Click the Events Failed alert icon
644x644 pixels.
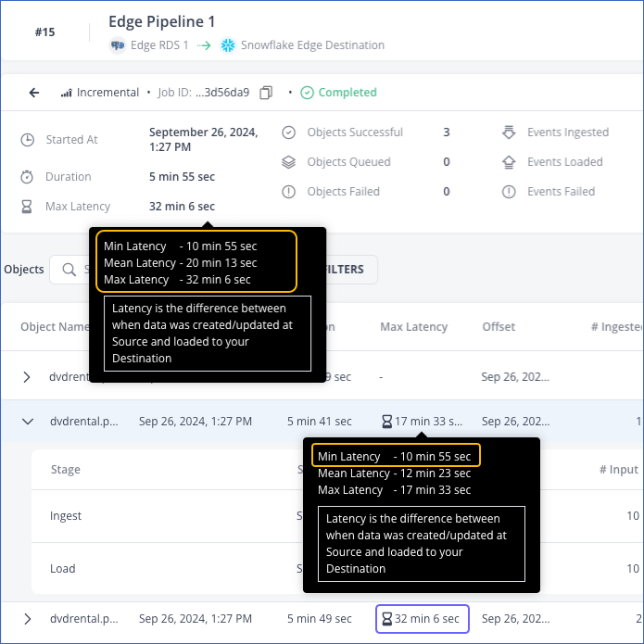[x=509, y=192]
